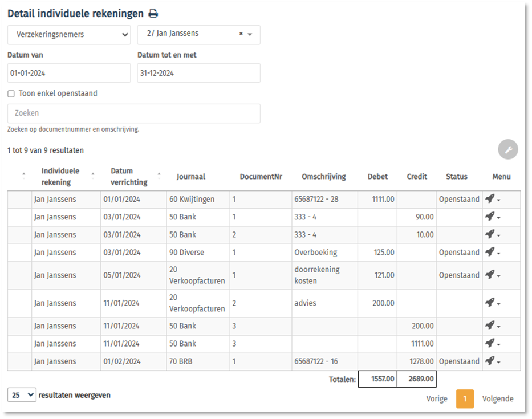Click the 01/02/2024 date cell
Viewport: 532px width, 419px height.
point(133,361)
